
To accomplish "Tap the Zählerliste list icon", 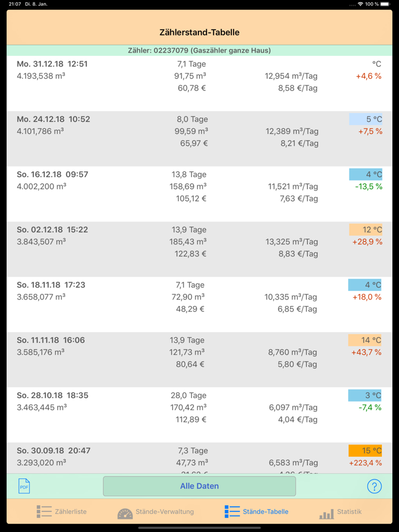I will coord(44,511).
